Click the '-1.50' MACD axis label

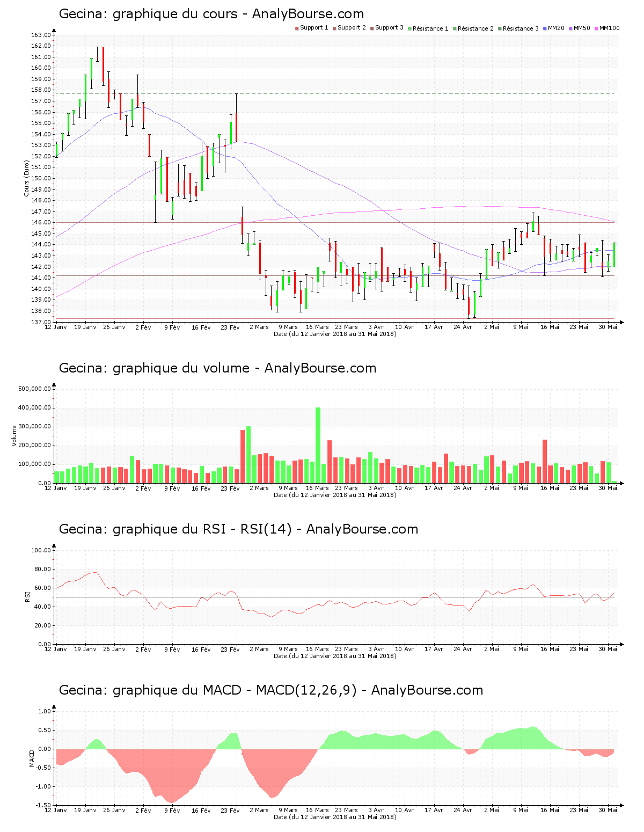point(42,805)
